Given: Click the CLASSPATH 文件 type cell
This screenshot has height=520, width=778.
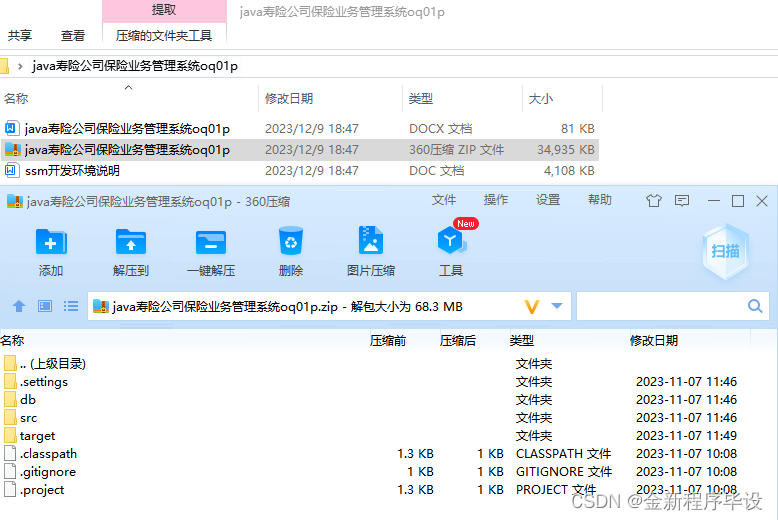Looking at the screenshot, I should click(564, 454).
